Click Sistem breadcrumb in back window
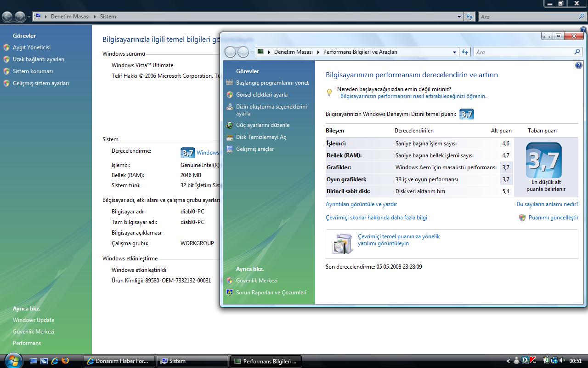This screenshot has height=368, width=588. [x=108, y=17]
